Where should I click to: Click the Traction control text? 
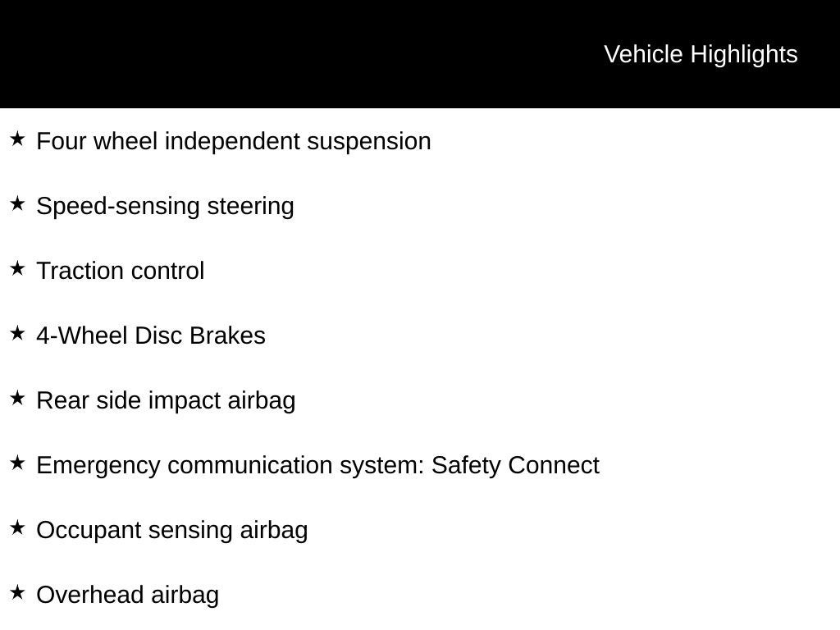tap(121, 271)
